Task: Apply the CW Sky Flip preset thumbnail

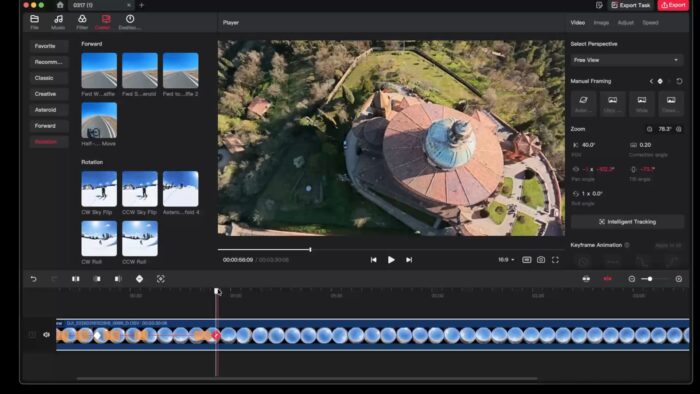Action: [x=99, y=189]
